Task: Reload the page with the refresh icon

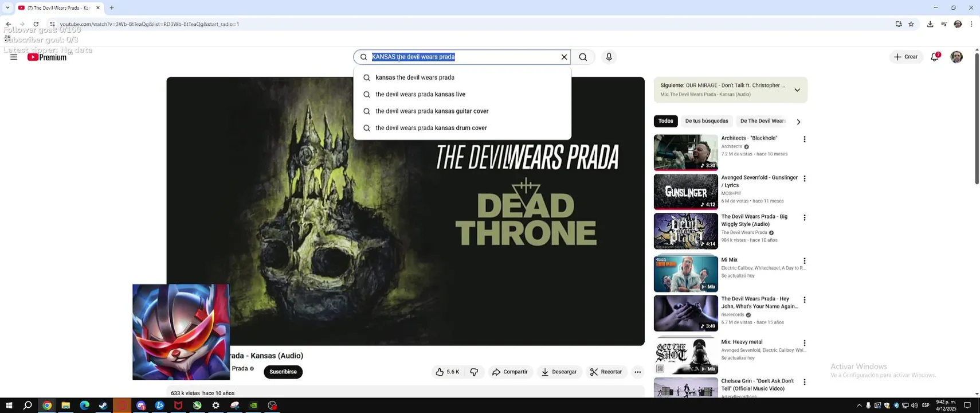Action: point(36,24)
